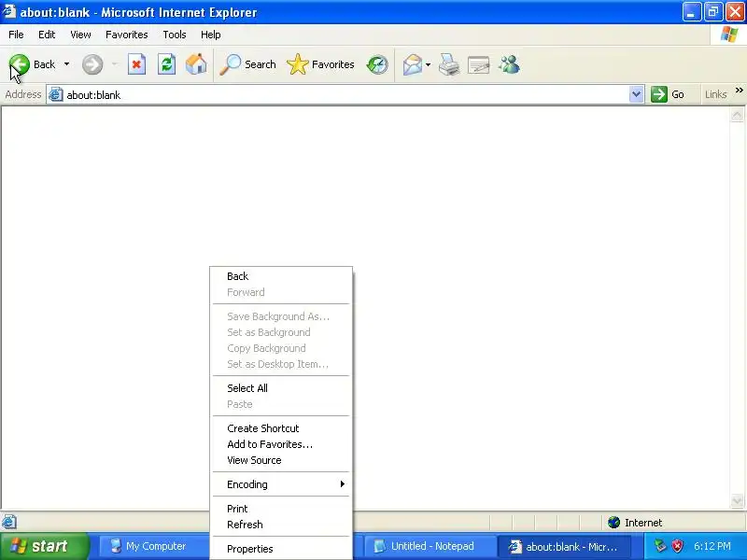The width and height of the screenshot is (747, 560).
Task: Open the Messenger people icon
Action: click(x=509, y=64)
